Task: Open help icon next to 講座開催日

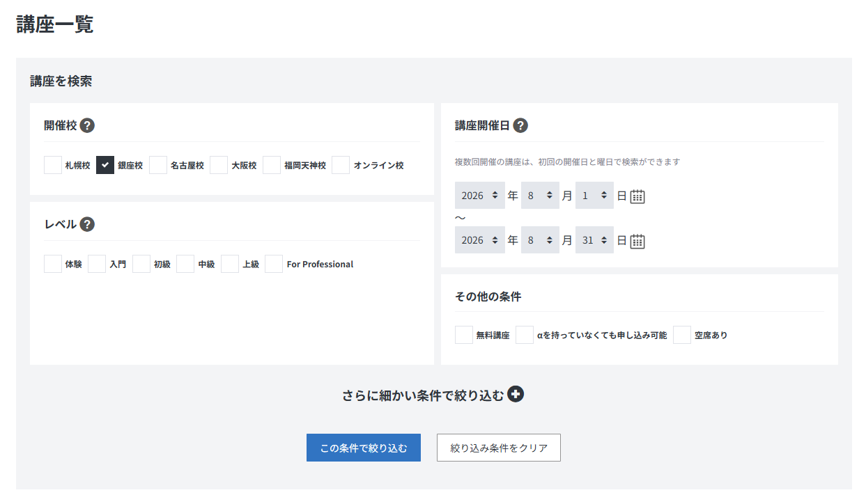Action: point(520,126)
